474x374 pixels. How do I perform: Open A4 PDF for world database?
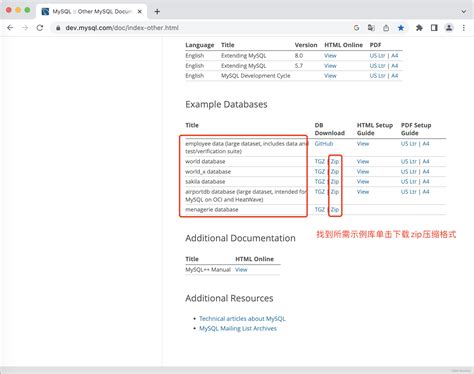coord(426,161)
